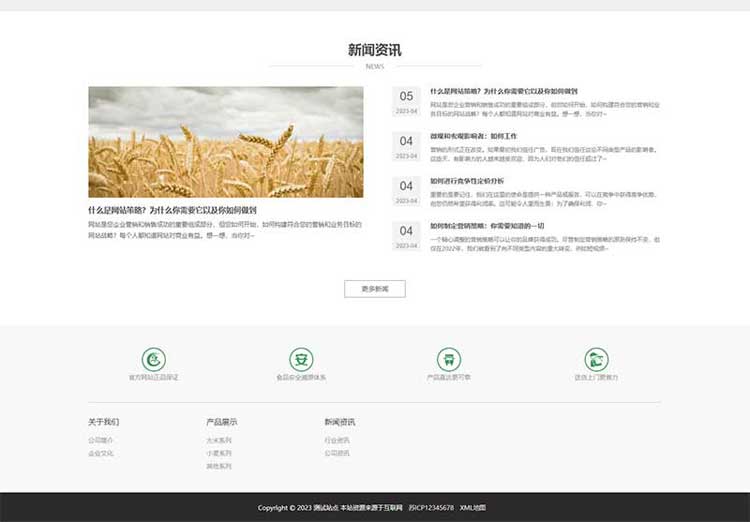750x522 pixels.
Task: Open the 关于我们 footer heading
Action: tap(103, 422)
